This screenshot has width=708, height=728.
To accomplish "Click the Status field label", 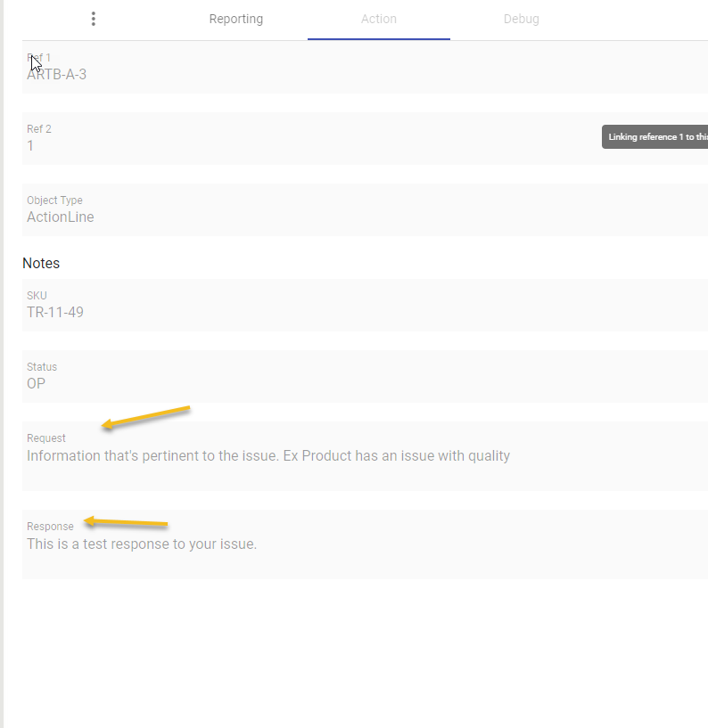I will click(42, 367).
